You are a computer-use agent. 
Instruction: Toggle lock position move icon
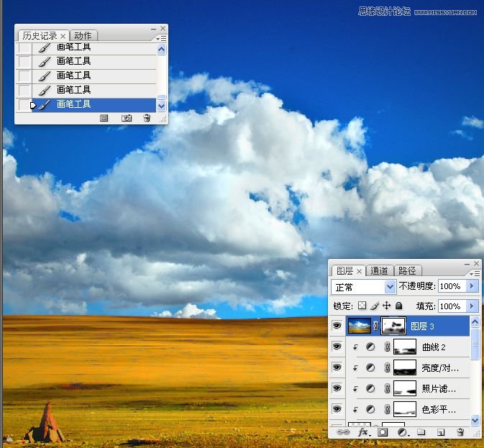click(x=386, y=306)
